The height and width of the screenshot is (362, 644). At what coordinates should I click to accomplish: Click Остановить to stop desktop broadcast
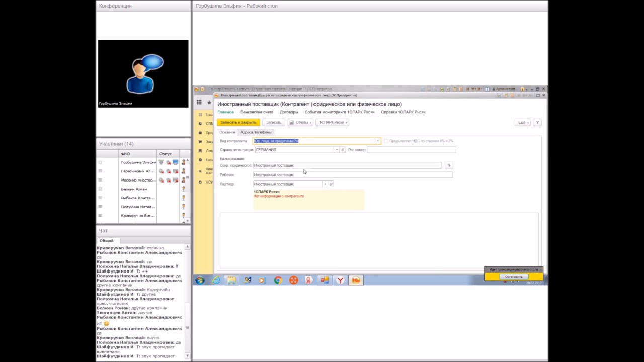514,277
